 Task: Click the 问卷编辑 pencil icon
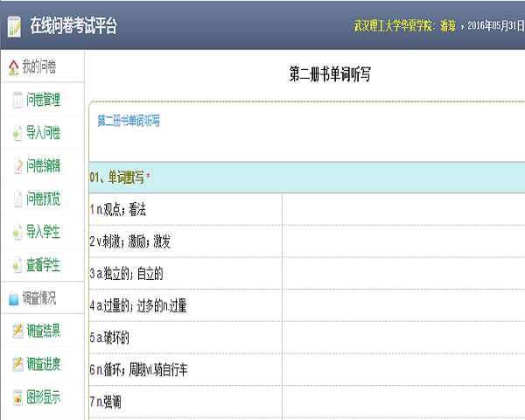(x=17, y=165)
